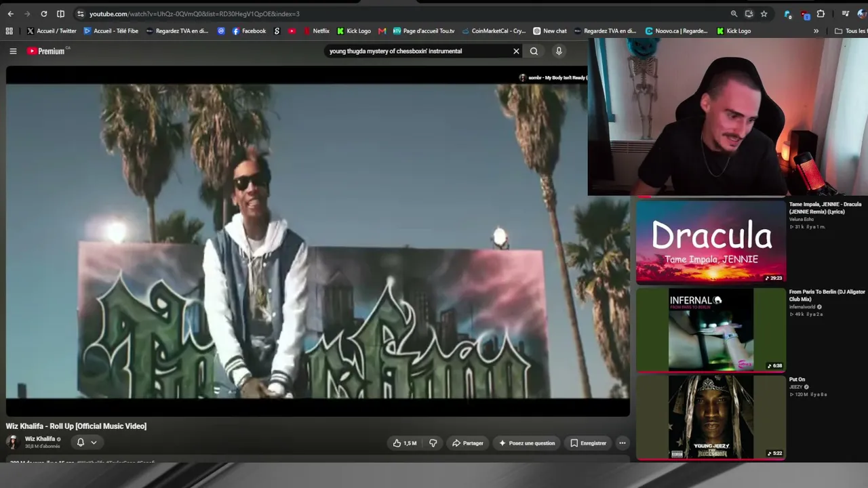The image size is (868, 488).
Task: Click the Posez une question button
Action: point(527,443)
